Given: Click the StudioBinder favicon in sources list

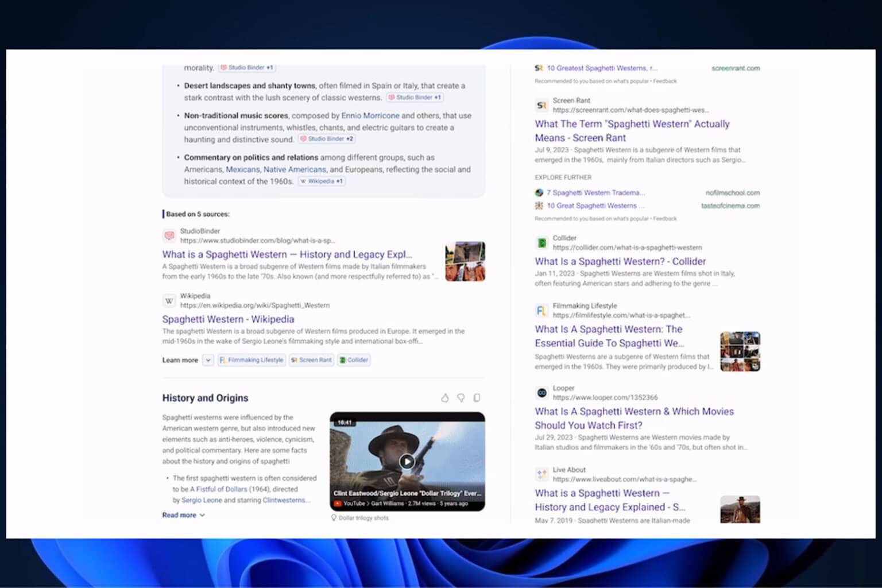Looking at the screenshot, I should click(169, 235).
